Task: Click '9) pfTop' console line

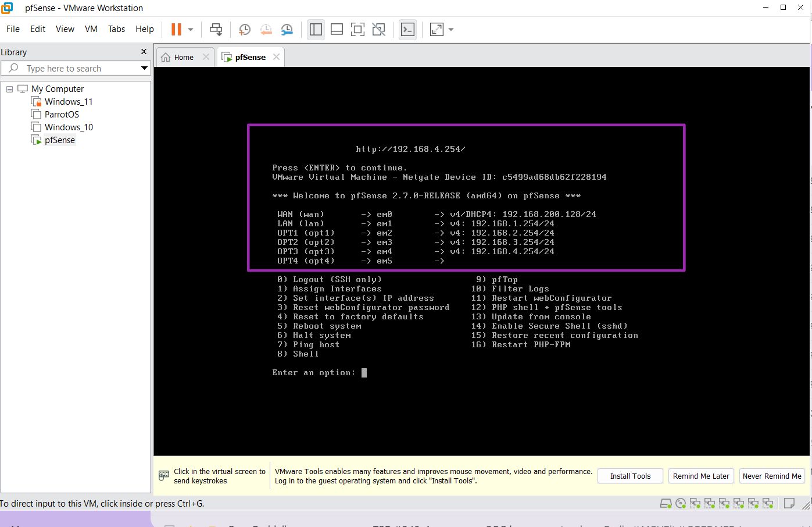Action: coord(497,280)
